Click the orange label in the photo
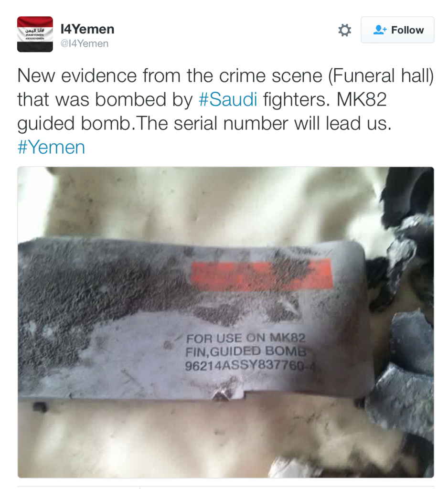 point(261,274)
